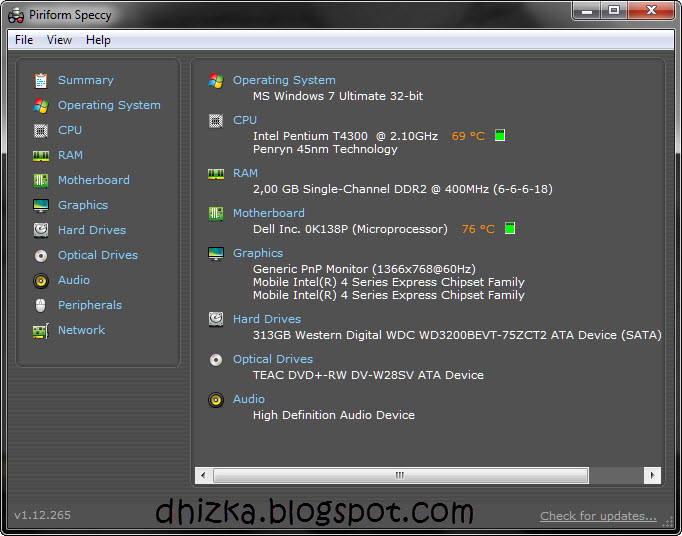Screen dimensions: 682x536
Task: Click the 313GB Western Digital drive line
Action: pyautogui.click(x=457, y=335)
